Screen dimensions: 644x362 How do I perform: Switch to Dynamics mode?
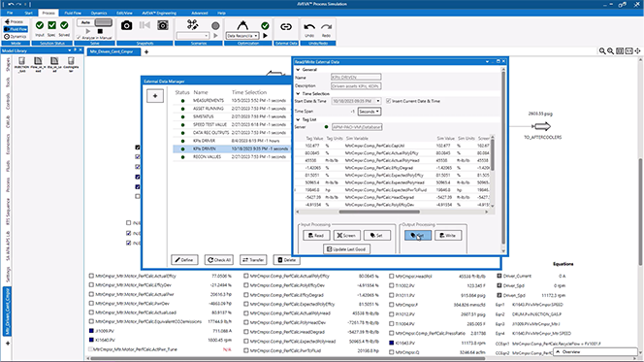click(16, 37)
